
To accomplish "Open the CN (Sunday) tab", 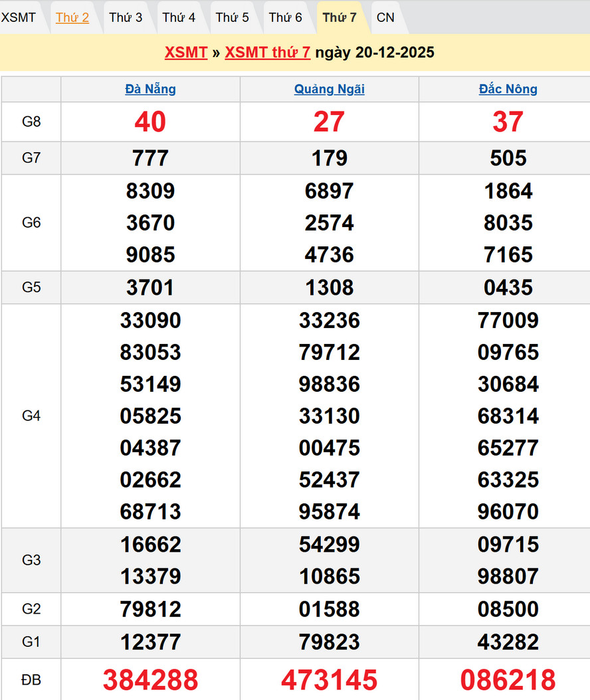I will [x=385, y=17].
